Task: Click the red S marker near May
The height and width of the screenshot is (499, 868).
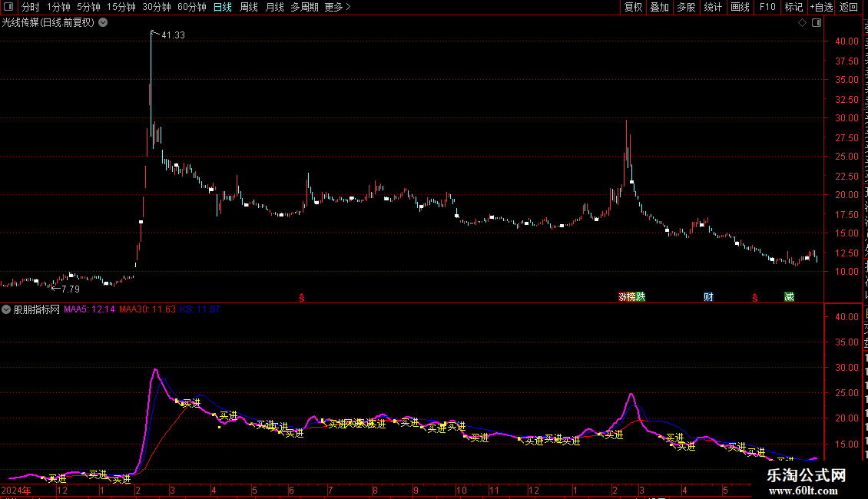Action: pos(755,298)
